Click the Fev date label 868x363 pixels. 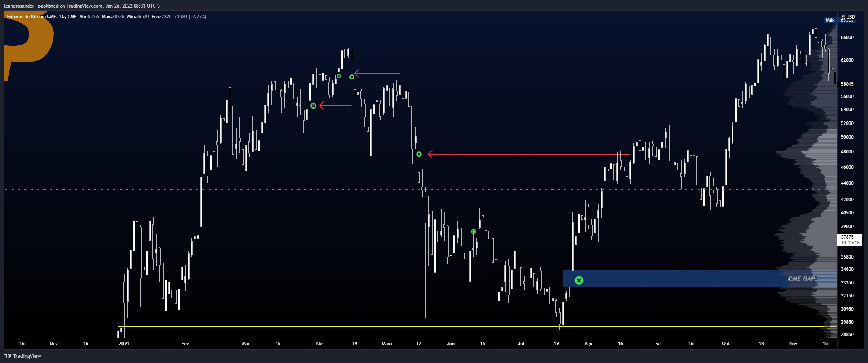tap(185, 344)
